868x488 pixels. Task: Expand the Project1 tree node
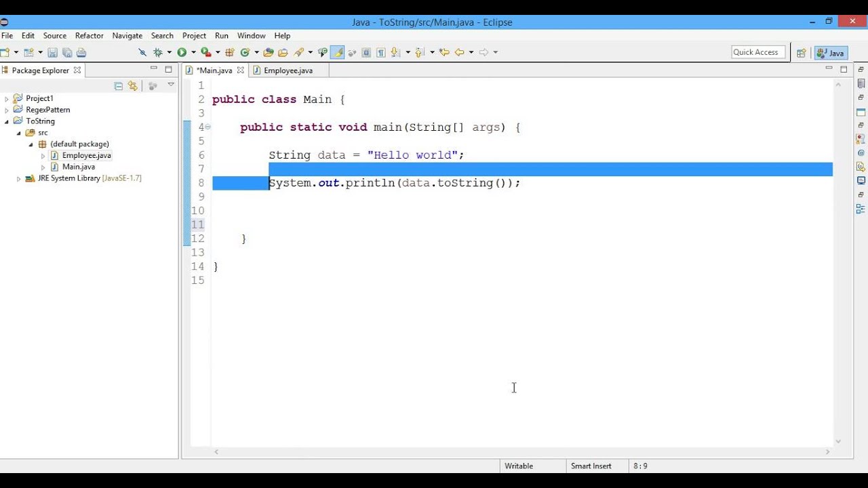point(7,99)
